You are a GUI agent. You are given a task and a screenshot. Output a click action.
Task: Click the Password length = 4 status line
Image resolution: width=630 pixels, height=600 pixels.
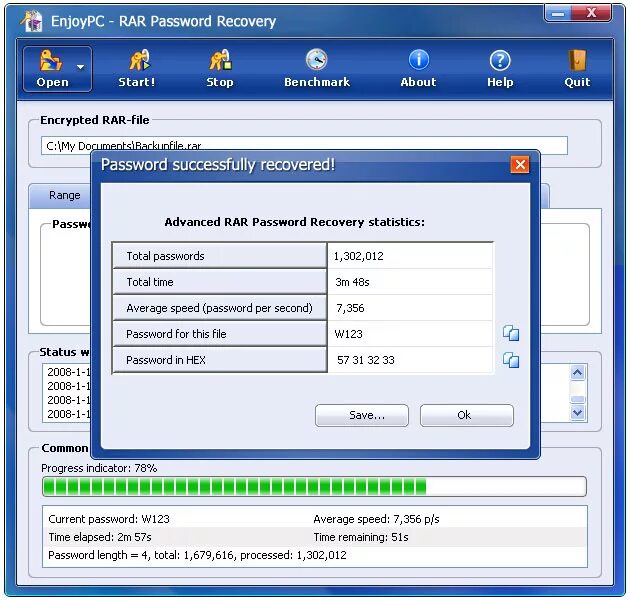click(197, 555)
